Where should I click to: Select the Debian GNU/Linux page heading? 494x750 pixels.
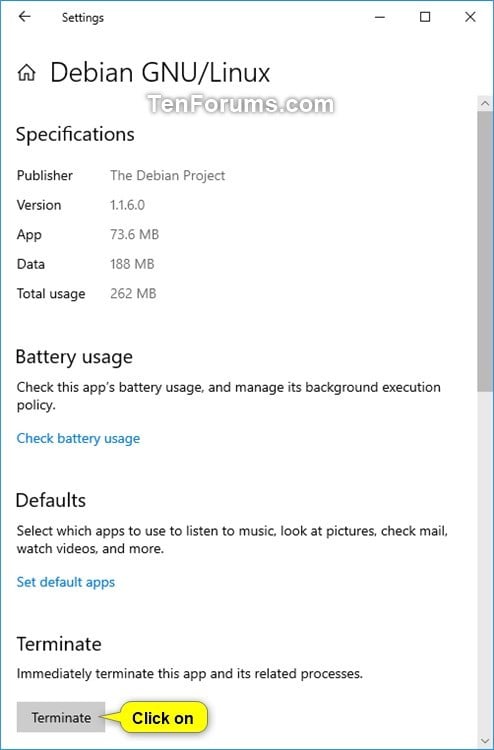point(160,73)
